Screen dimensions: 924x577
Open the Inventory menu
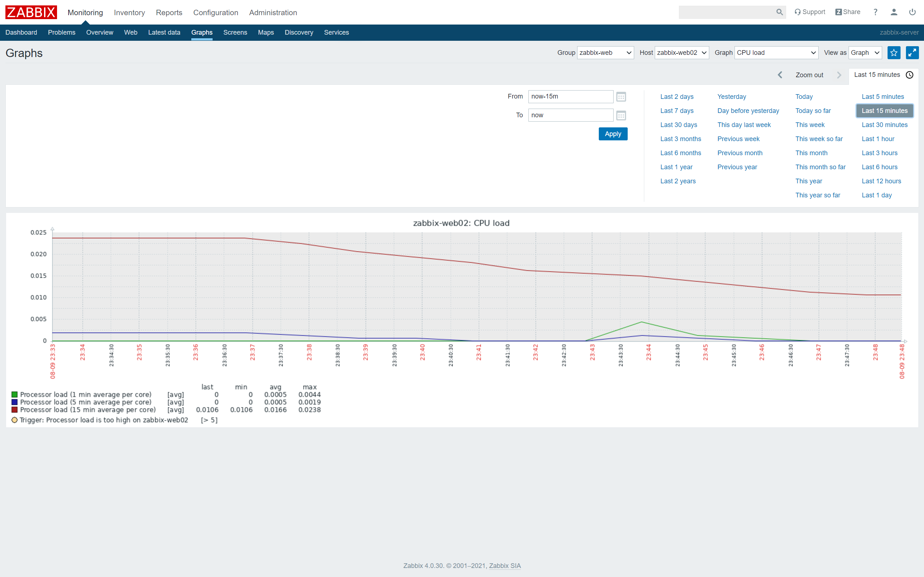[x=129, y=13]
